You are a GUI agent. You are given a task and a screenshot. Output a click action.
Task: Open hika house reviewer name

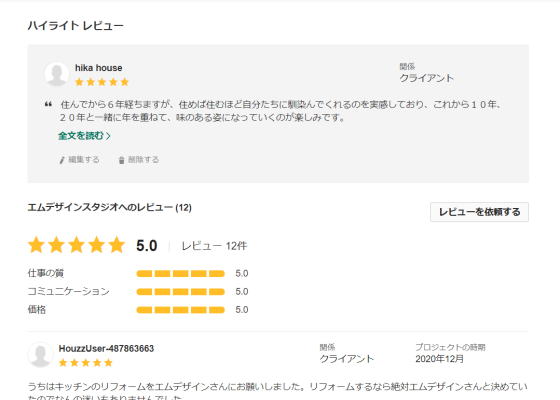(x=99, y=68)
